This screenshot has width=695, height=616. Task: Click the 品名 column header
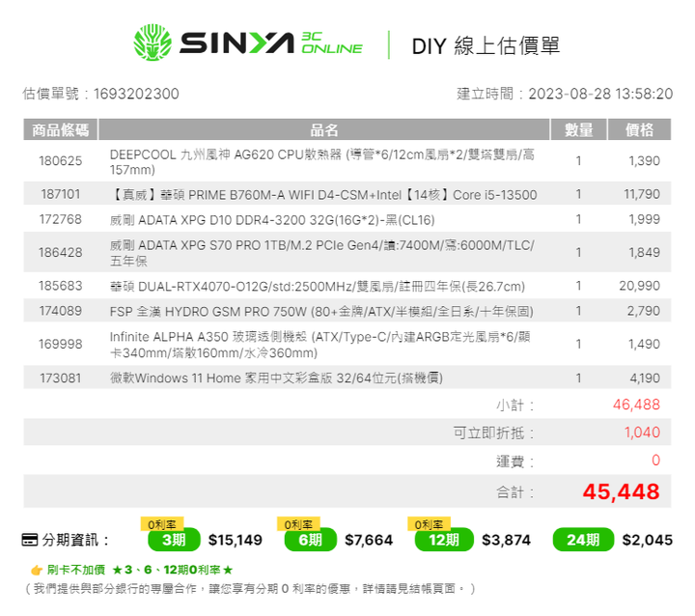click(324, 129)
